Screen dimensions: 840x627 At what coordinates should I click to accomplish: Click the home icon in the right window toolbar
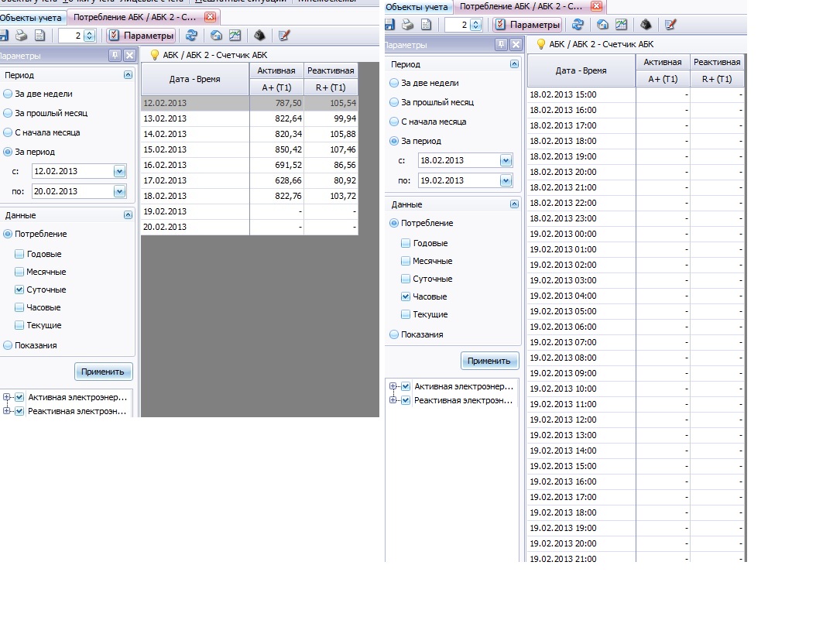[x=602, y=25]
